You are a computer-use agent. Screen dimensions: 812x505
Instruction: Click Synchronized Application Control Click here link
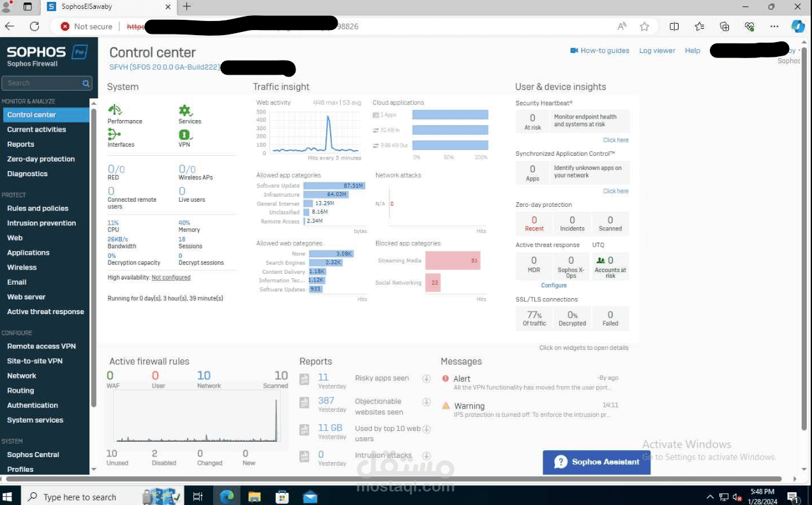pos(615,191)
